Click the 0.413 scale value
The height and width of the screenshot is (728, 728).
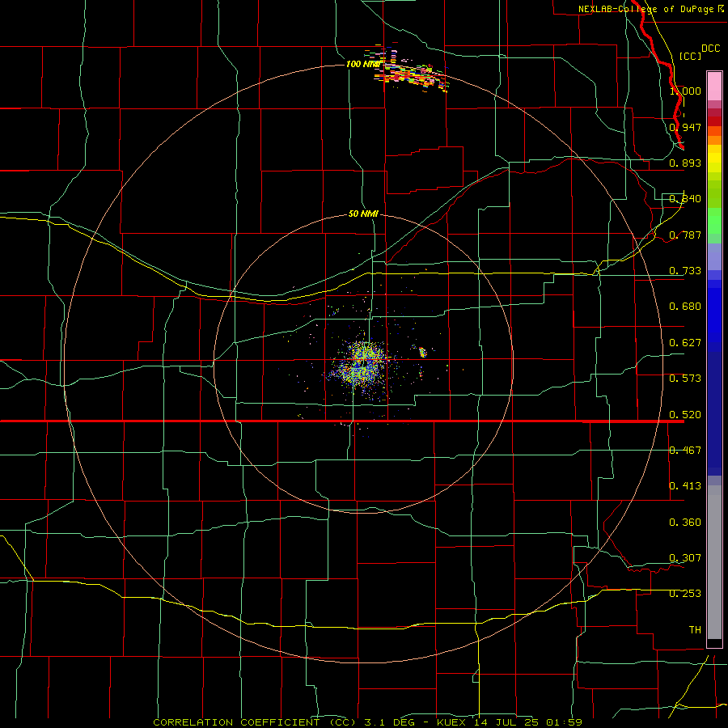[x=685, y=486]
